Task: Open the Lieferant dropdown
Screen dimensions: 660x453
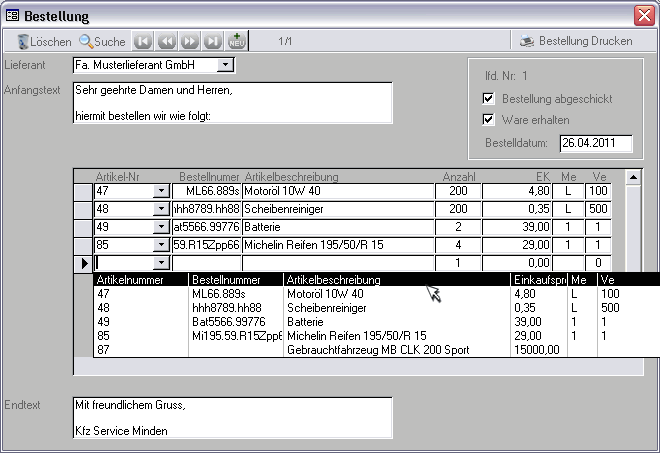Action: (x=225, y=65)
